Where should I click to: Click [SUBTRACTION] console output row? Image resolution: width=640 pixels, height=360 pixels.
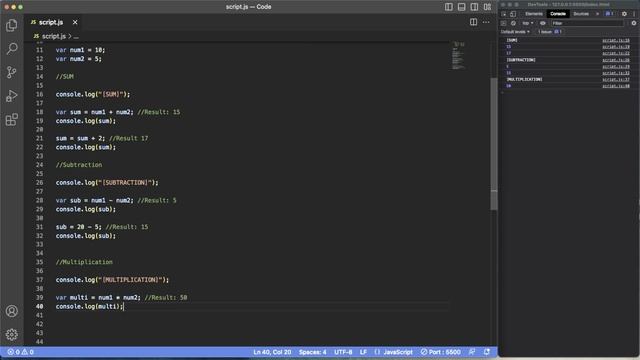(568, 60)
